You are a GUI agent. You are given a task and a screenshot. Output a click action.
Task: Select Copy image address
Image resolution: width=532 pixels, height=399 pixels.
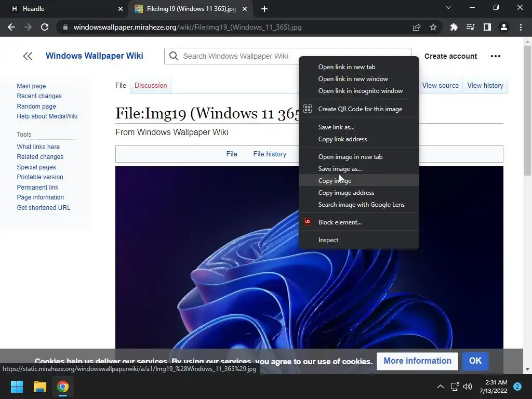(x=358, y=192)
